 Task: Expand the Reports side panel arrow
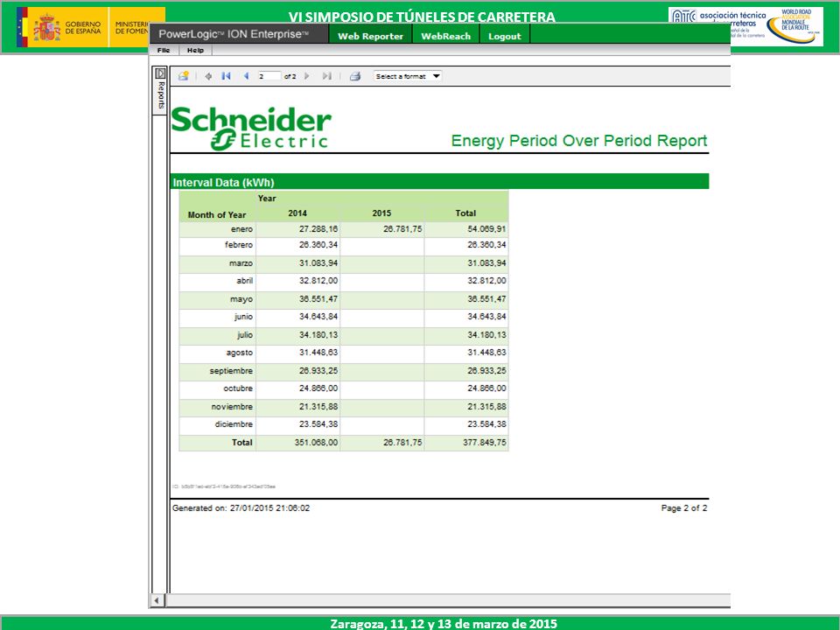(x=160, y=73)
